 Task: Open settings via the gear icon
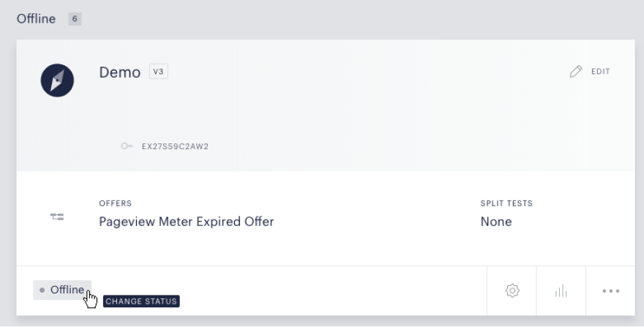click(512, 291)
